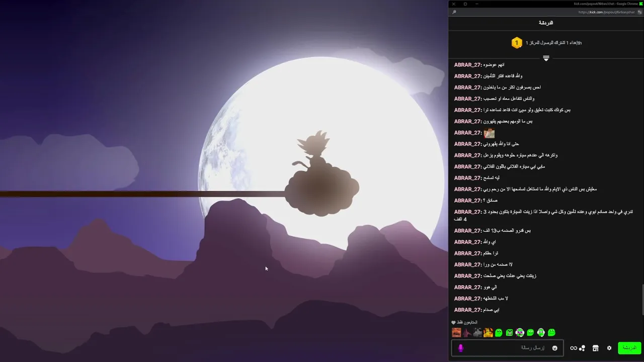Click the green الدردشة send button
The image size is (644, 362).
point(629,348)
